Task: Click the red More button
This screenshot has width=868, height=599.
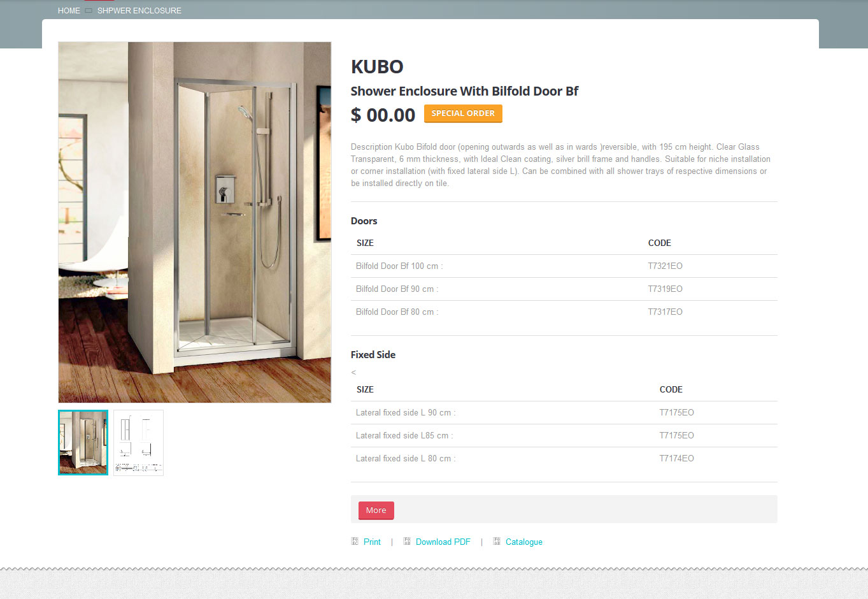Action: [376, 510]
